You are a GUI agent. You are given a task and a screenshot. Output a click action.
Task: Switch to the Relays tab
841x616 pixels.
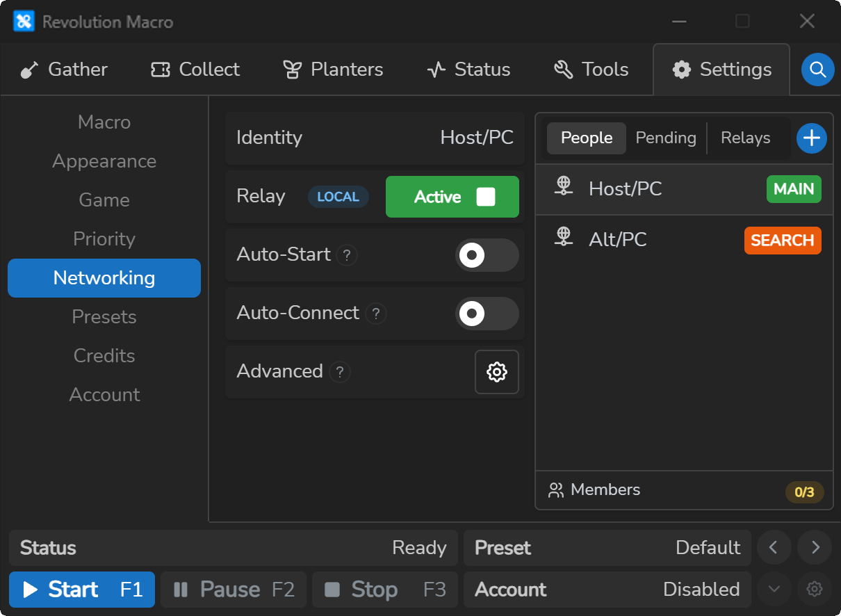pyautogui.click(x=746, y=138)
